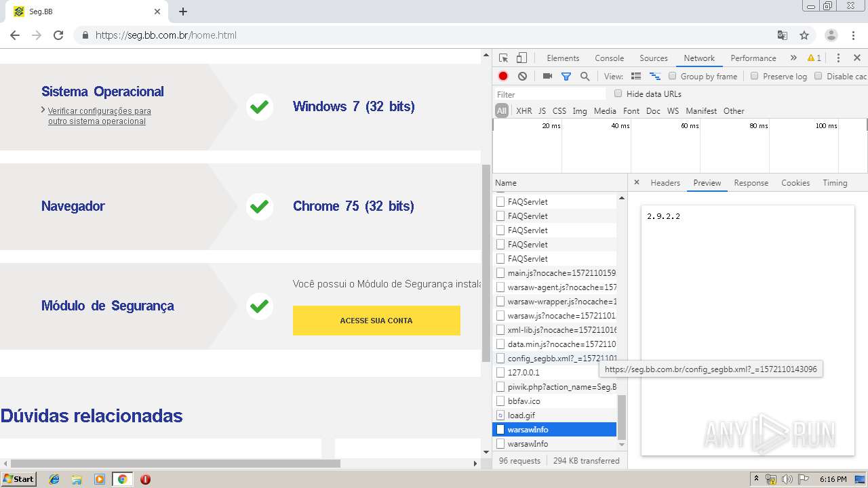Click the Name column header
Screen dimensions: 868x488
(559, 183)
